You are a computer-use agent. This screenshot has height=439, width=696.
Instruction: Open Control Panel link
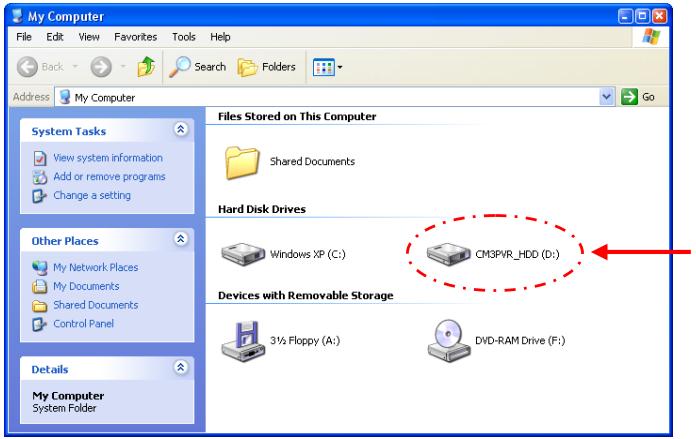(x=83, y=324)
